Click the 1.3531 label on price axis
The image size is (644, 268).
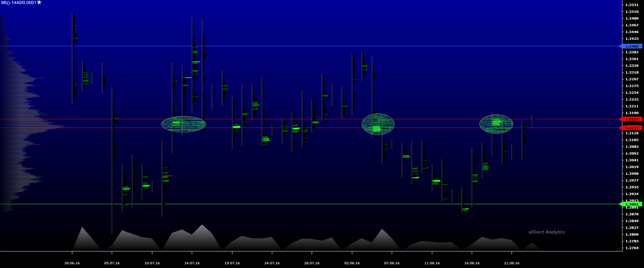point(632,5)
